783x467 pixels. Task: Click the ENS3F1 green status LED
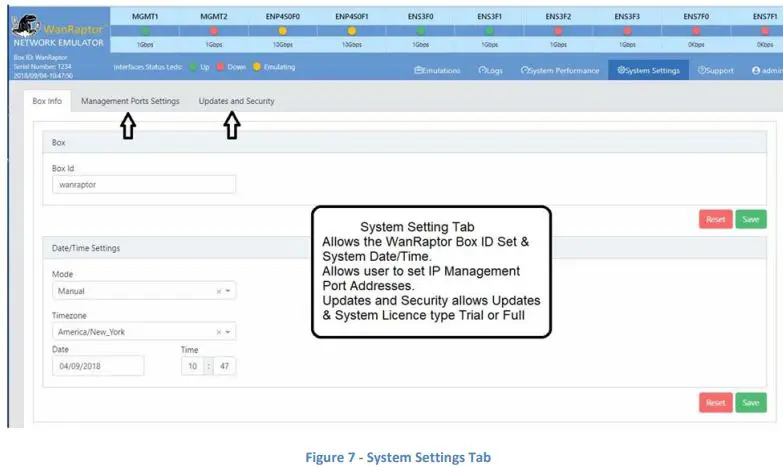click(489, 31)
